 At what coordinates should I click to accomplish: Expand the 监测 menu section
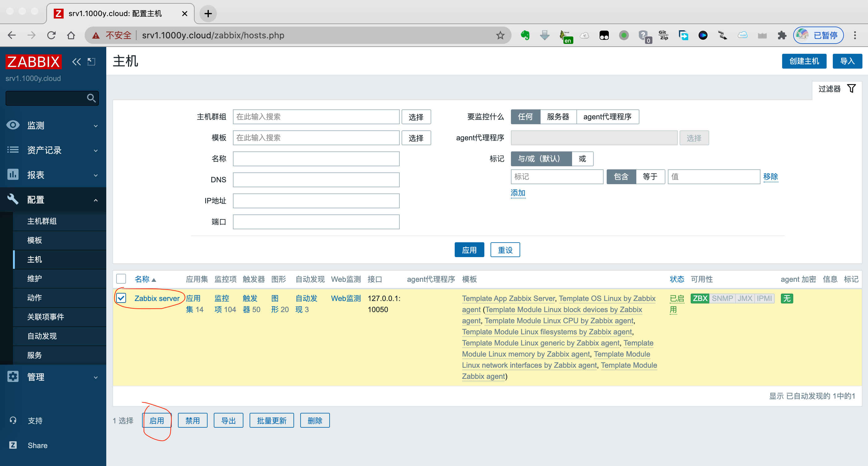tap(53, 125)
